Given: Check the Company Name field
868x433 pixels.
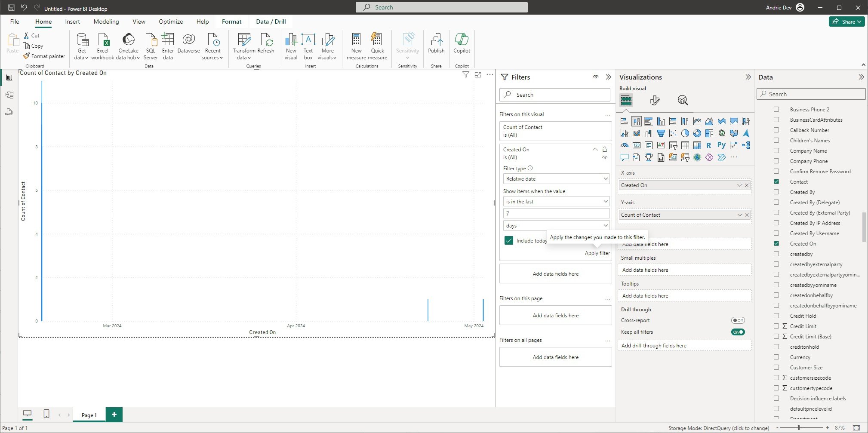Looking at the screenshot, I should click(x=776, y=150).
